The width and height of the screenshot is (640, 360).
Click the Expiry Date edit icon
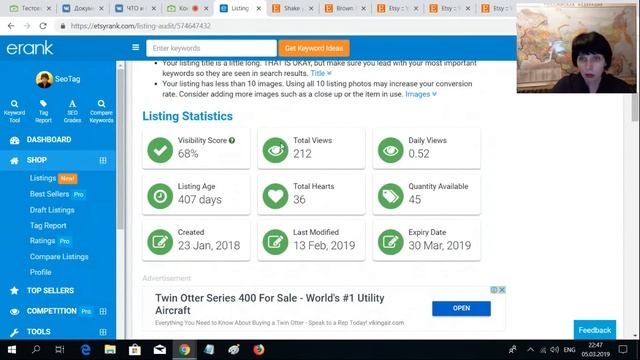pos(391,242)
